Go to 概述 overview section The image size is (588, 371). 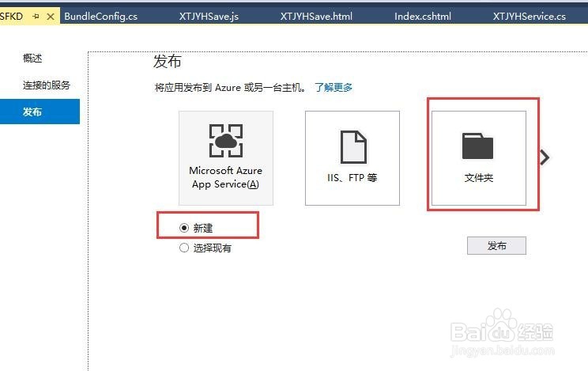pyautogui.click(x=32, y=59)
